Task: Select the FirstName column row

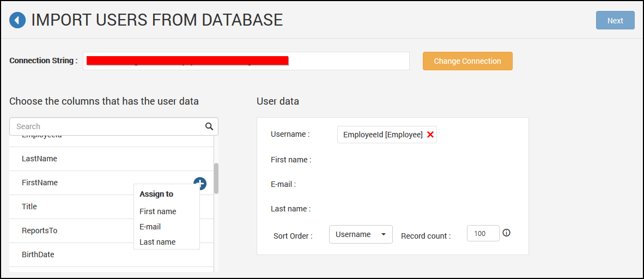Action: [111, 183]
